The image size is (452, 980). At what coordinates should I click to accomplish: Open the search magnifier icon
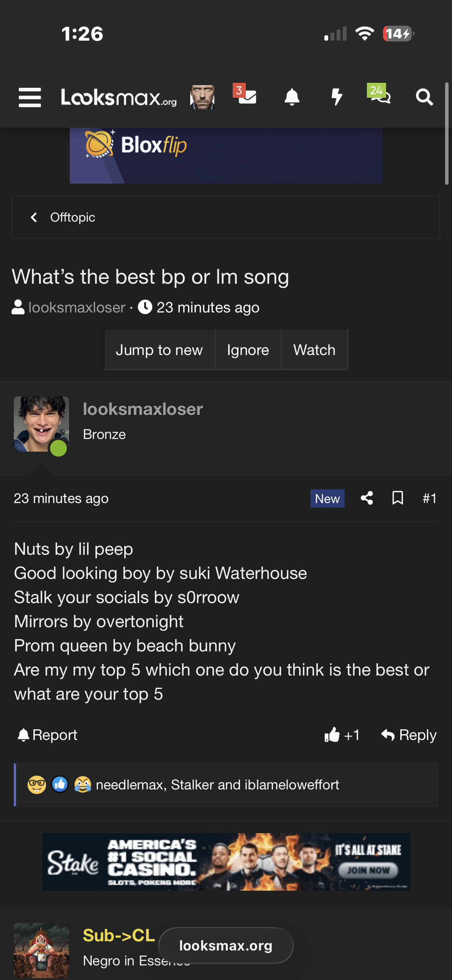[424, 97]
